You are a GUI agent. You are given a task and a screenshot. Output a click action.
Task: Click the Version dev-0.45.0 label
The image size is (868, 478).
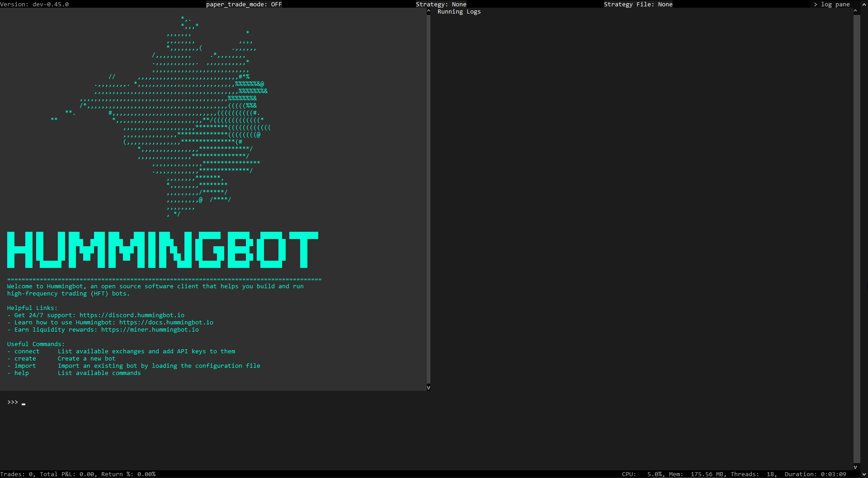point(34,4)
